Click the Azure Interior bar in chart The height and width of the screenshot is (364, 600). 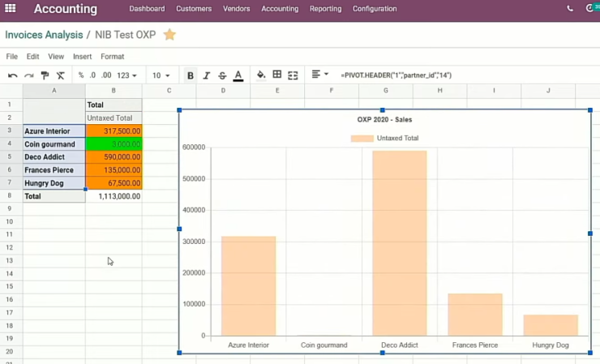click(248, 286)
